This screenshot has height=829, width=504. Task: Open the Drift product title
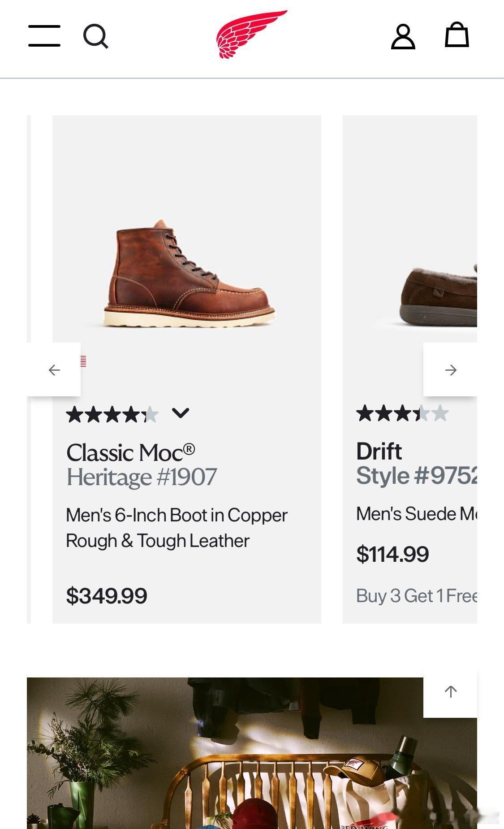coord(379,451)
